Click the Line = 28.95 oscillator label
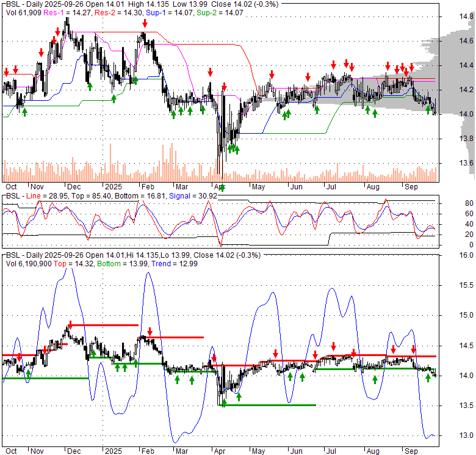 pos(47,196)
